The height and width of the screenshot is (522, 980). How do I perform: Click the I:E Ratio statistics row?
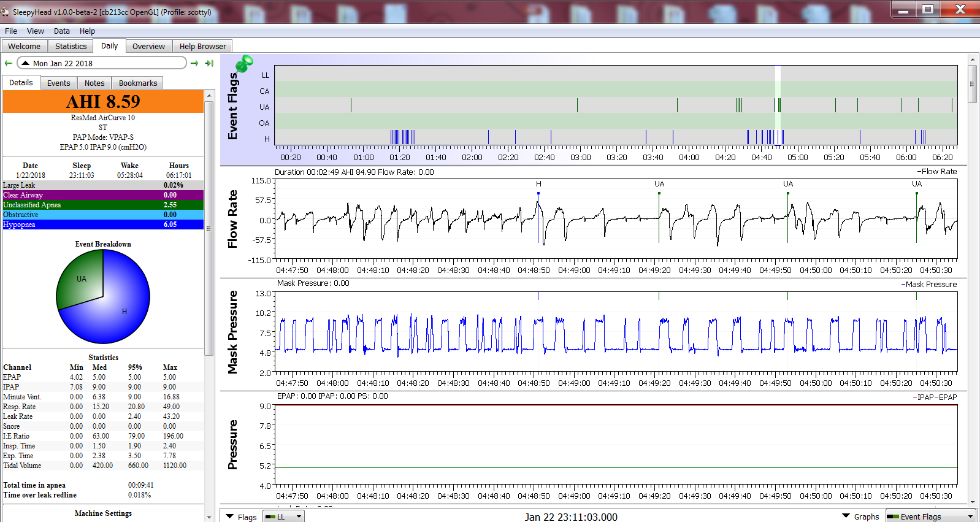[x=103, y=436]
